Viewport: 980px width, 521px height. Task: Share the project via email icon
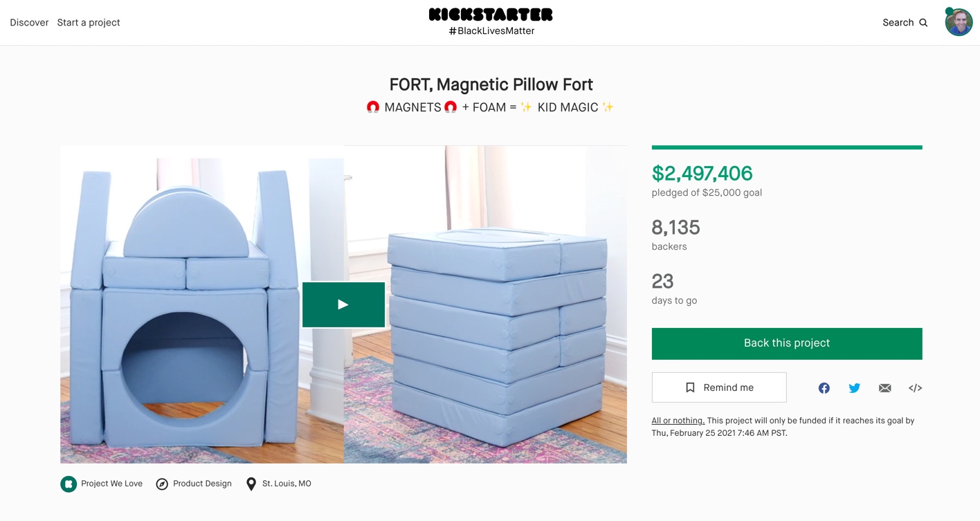884,388
